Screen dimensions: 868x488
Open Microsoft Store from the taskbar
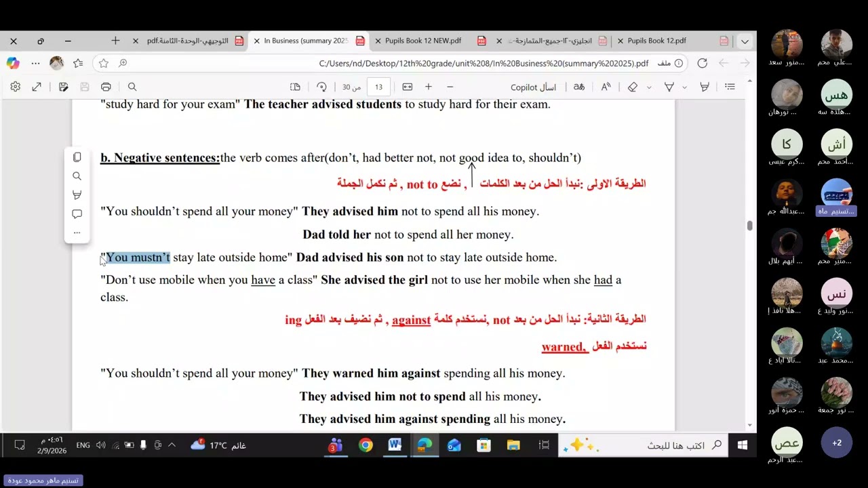[484, 445]
